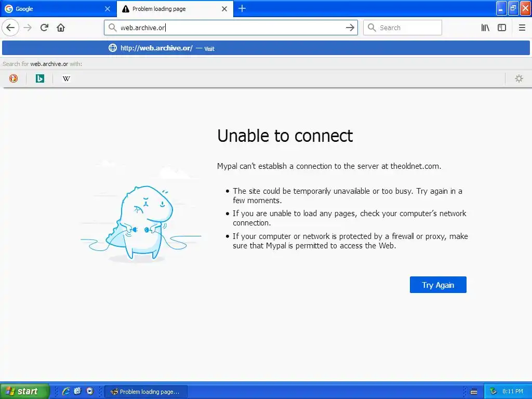Image resolution: width=532 pixels, height=399 pixels.
Task: Click the Try Again button
Action: pos(438,285)
